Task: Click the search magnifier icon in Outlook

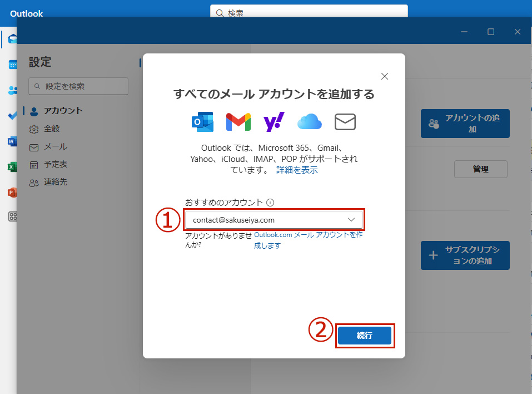Action: [220, 13]
